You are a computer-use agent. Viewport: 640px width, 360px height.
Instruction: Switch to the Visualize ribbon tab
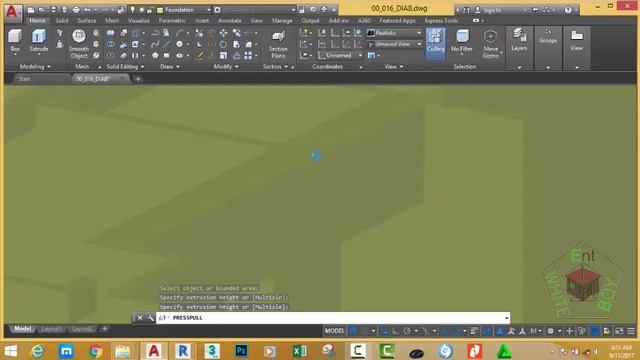[x=139, y=20]
